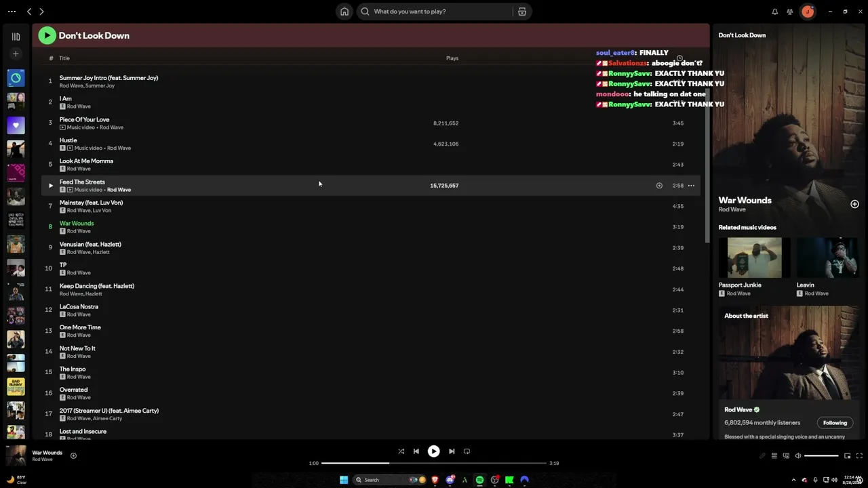868x488 pixels.
Task: Open Aimee Carty artist link
Action: pyautogui.click(x=108, y=418)
